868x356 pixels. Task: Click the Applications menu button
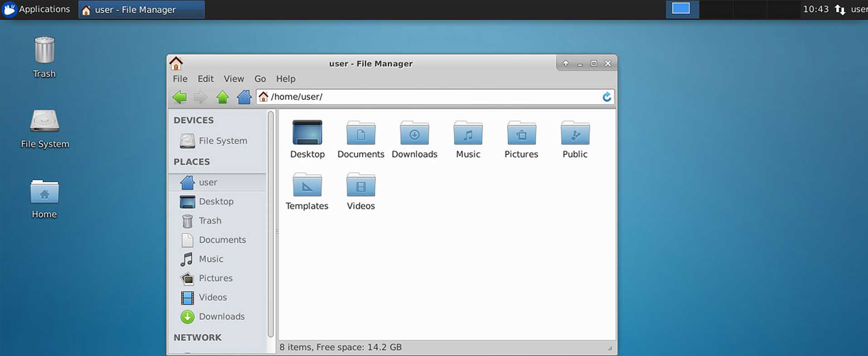pyautogui.click(x=36, y=9)
